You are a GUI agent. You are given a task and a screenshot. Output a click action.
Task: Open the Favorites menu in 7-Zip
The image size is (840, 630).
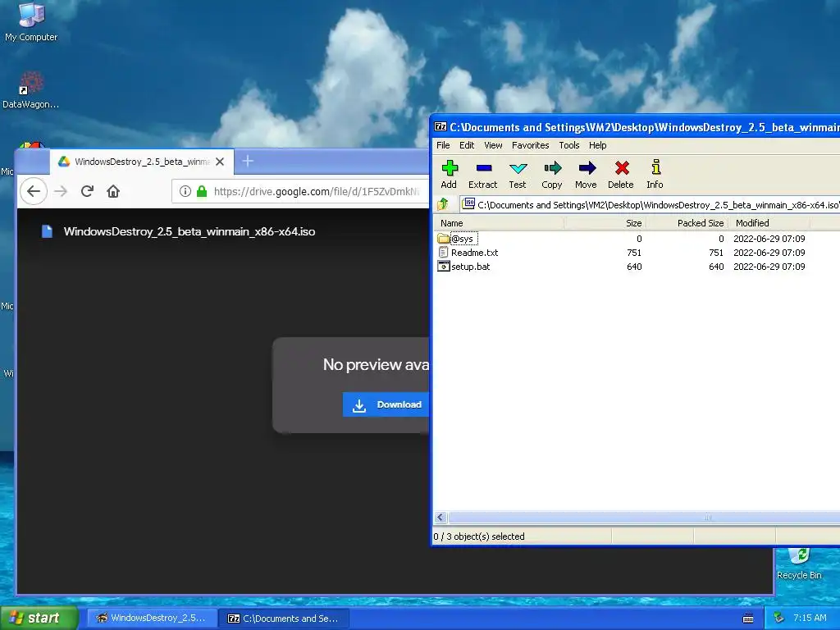click(531, 145)
